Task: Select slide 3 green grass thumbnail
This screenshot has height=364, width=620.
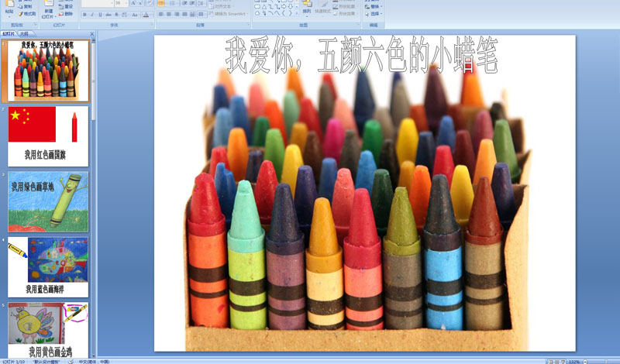Action: (48, 201)
